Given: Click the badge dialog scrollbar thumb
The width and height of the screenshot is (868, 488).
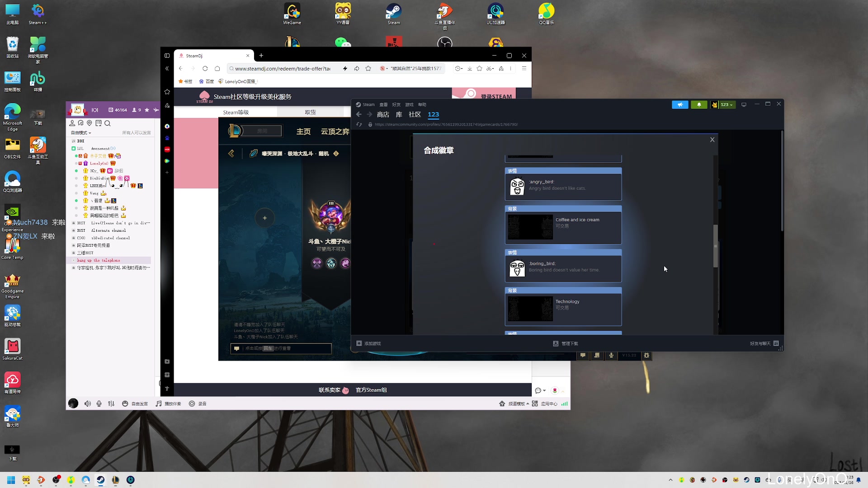Looking at the screenshot, I should (715, 246).
